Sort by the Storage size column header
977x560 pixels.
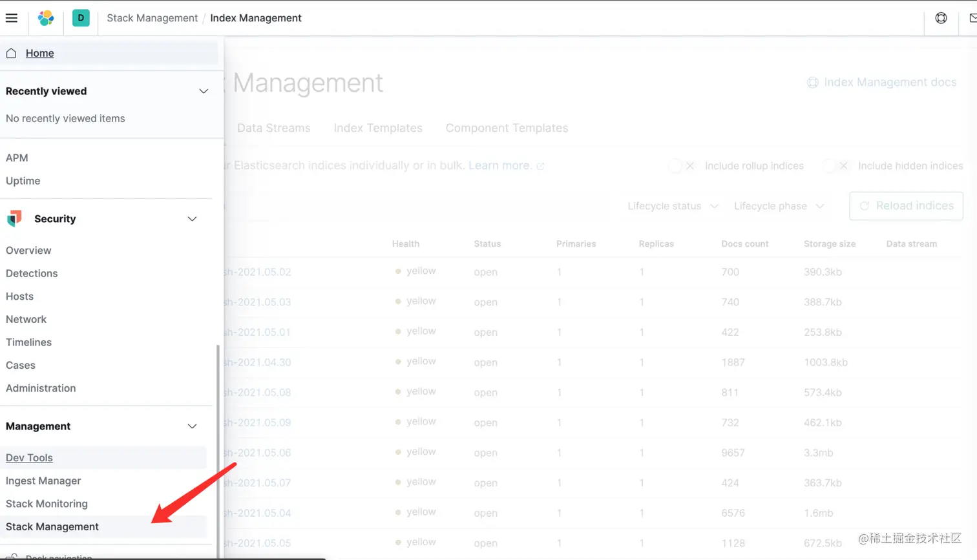click(x=830, y=244)
